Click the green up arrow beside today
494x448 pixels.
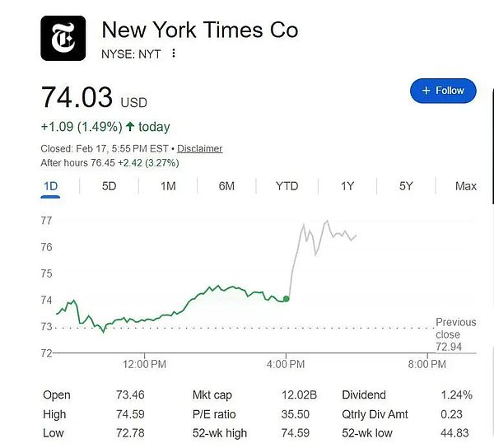[x=130, y=127]
